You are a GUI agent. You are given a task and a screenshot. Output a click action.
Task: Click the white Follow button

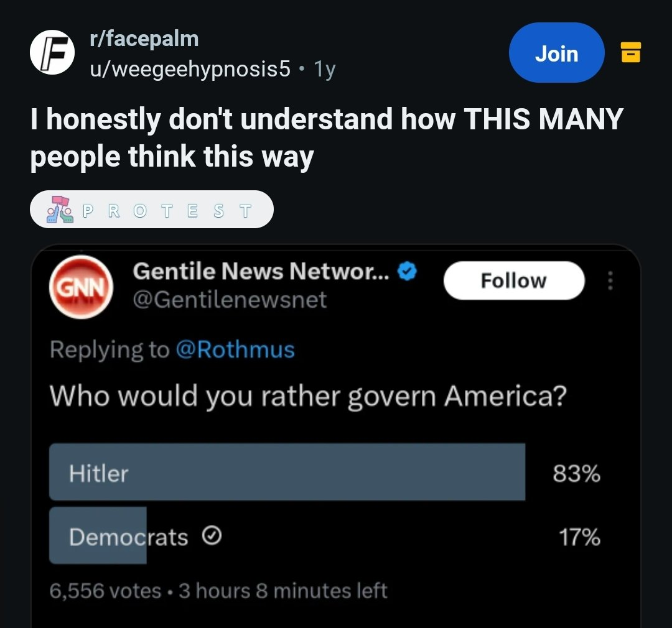[x=514, y=280]
